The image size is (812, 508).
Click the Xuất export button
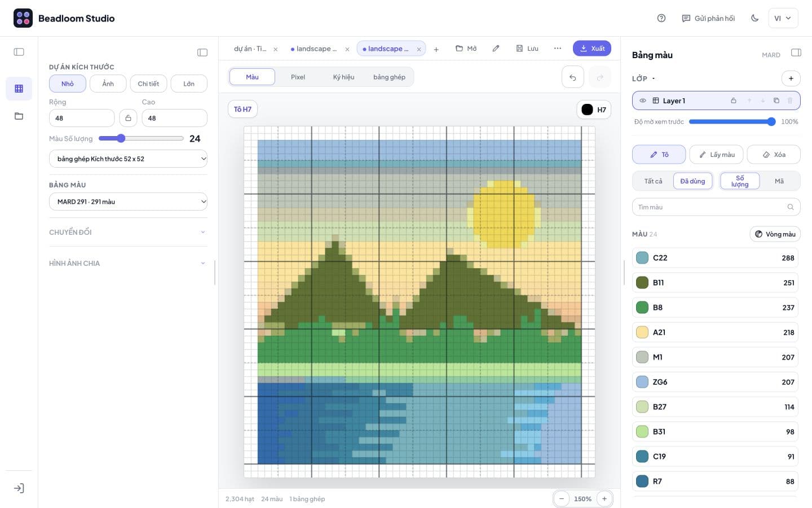pyautogui.click(x=592, y=49)
